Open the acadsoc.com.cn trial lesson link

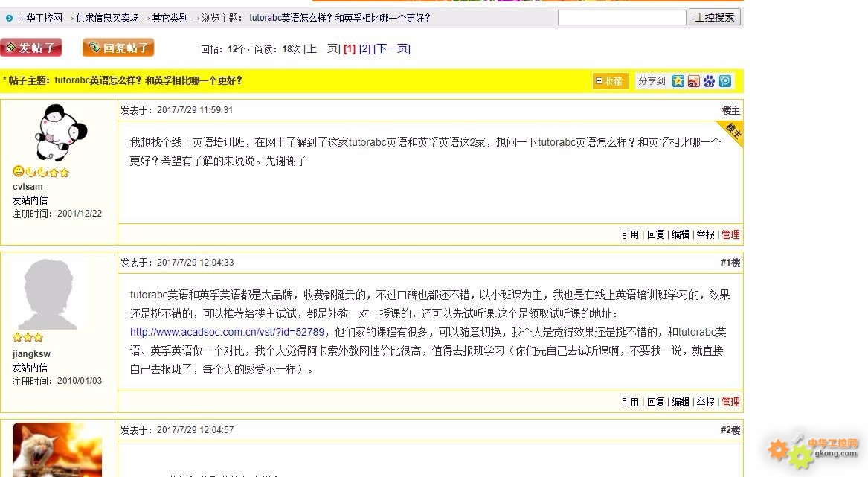point(228,332)
